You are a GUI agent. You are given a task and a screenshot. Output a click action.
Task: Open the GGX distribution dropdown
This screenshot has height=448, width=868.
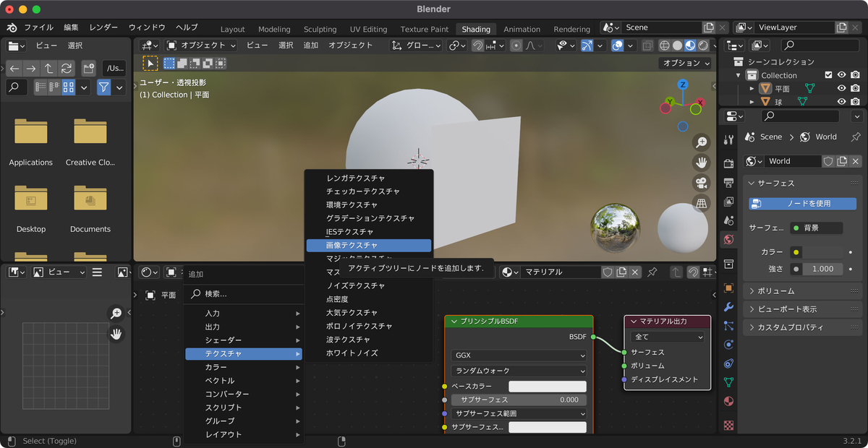tap(519, 356)
